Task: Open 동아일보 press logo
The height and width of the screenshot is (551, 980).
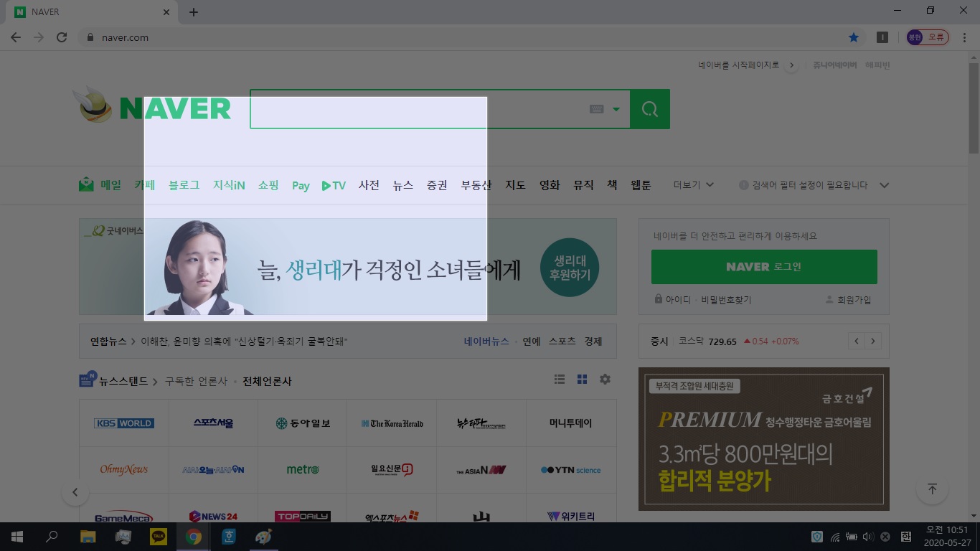Action: (x=303, y=423)
